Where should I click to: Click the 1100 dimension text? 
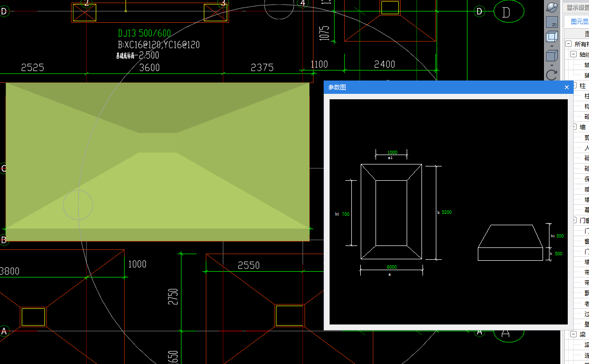[x=319, y=65]
